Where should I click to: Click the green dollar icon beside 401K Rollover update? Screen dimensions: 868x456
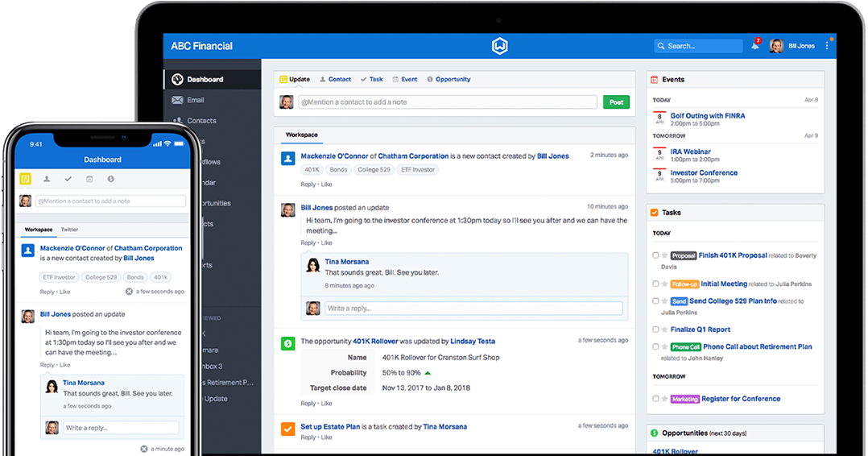coord(288,343)
